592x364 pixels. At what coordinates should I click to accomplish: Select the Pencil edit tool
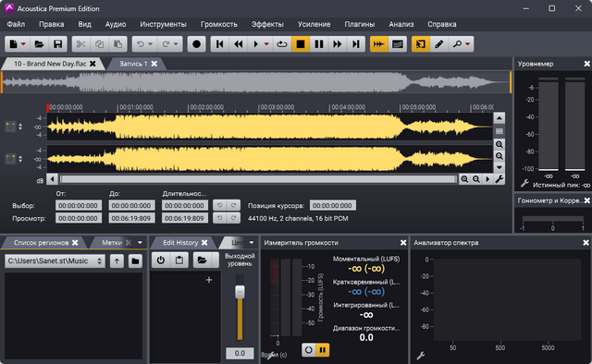tap(439, 44)
